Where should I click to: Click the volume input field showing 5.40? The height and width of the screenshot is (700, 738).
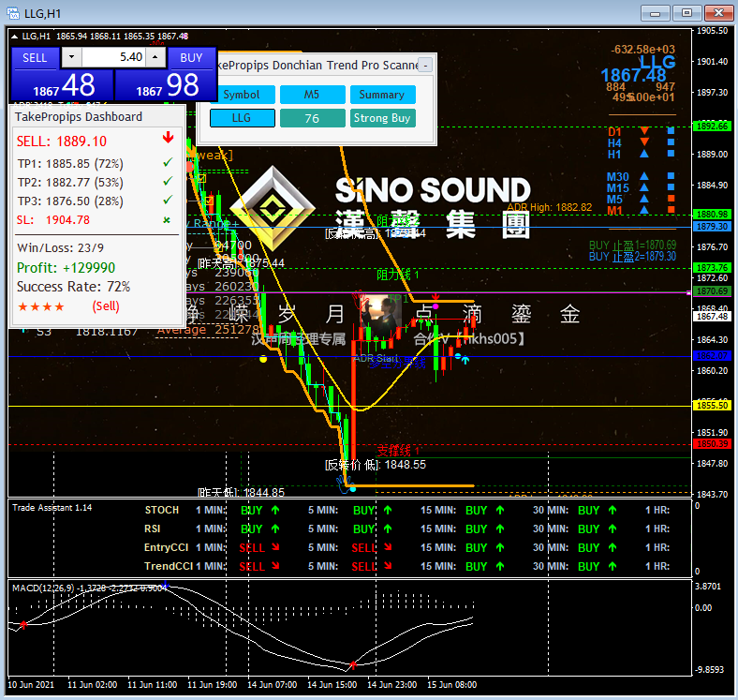(x=113, y=57)
